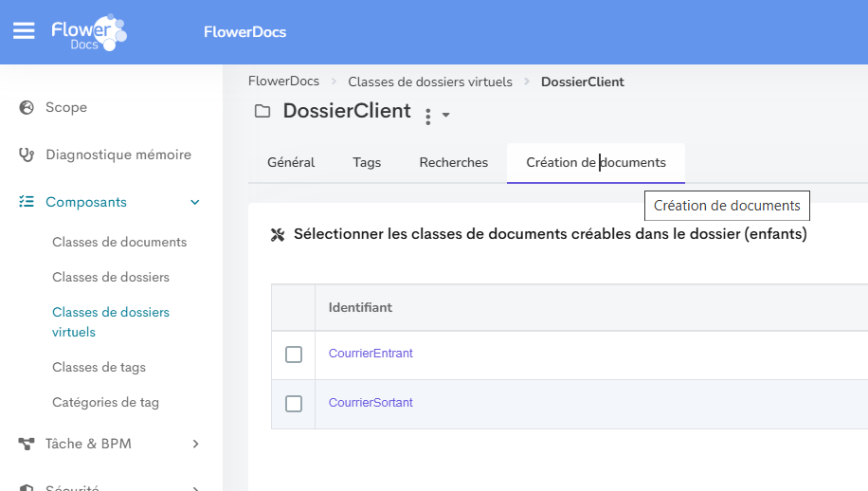
Task: Open the Tags tab
Action: pos(367,162)
